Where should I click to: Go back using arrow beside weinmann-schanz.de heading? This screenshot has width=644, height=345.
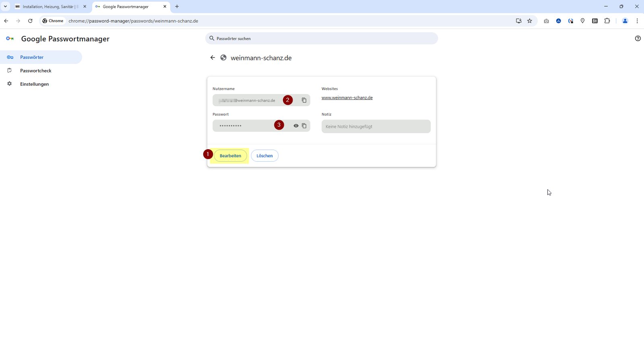213,57
